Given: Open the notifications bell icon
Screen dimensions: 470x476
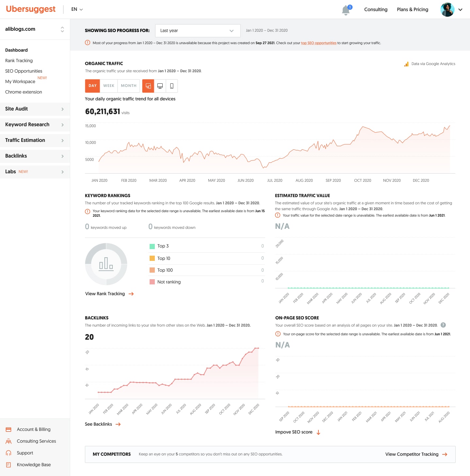Looking at the screenshot, I should tap(346, 10).
